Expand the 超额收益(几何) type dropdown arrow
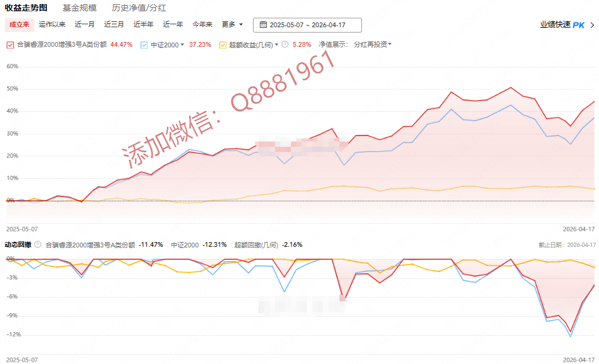The image size is (599, 364). click(x=276, y=44)
